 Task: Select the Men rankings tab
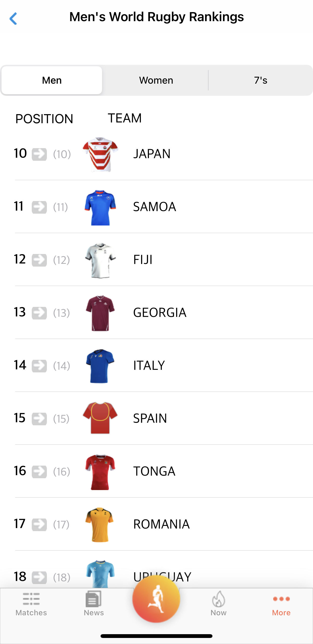pos(52,80)
